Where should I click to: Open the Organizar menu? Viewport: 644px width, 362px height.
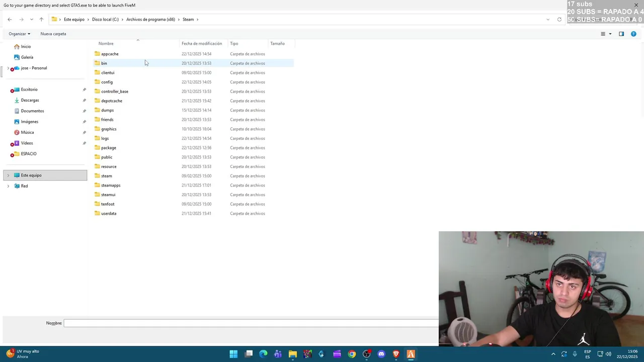pos(19,34)
